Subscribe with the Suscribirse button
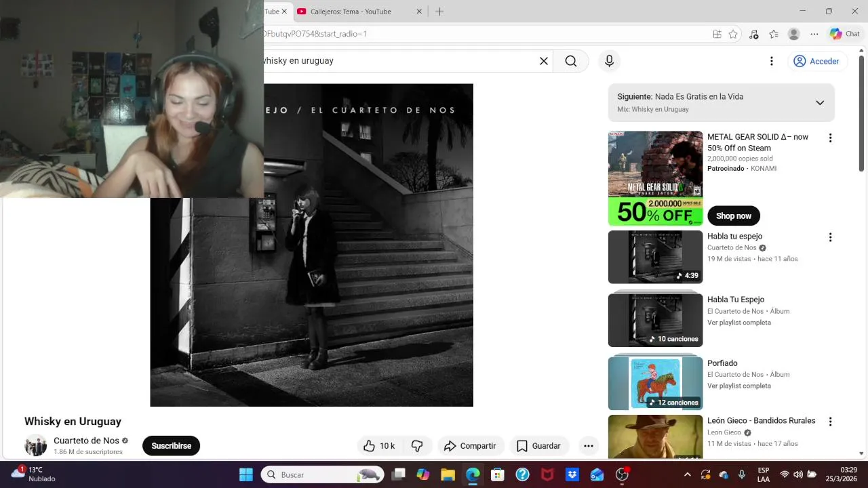The width and height of the screenshot is (868, 488). (x=171, y=446)
